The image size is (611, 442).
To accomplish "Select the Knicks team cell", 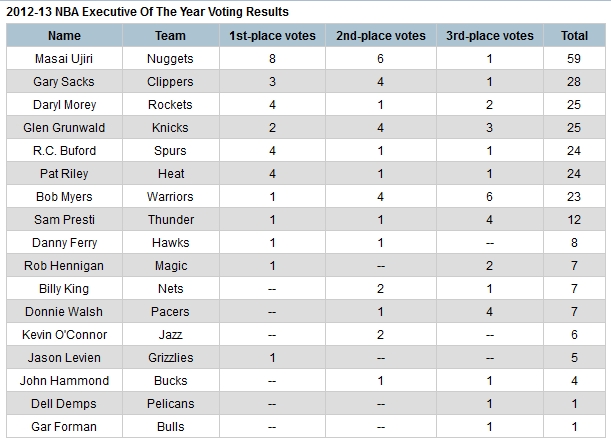I will click(x=170, y=128).
